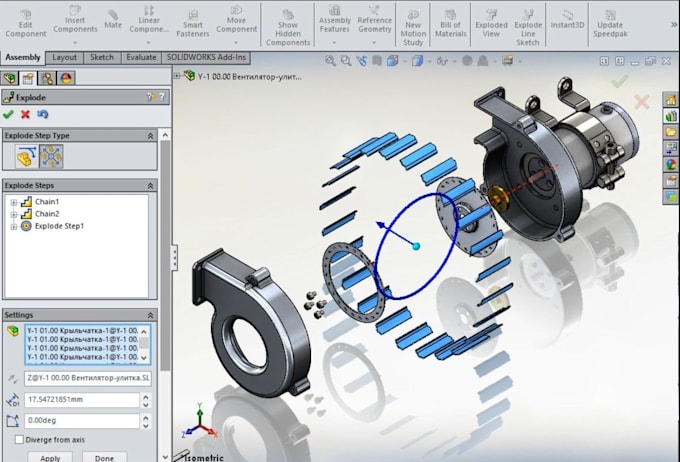Switch to the Assembly tab
The height and width of the screenshot is (462, 680).
pyautogui.click(x=23, y=57)
